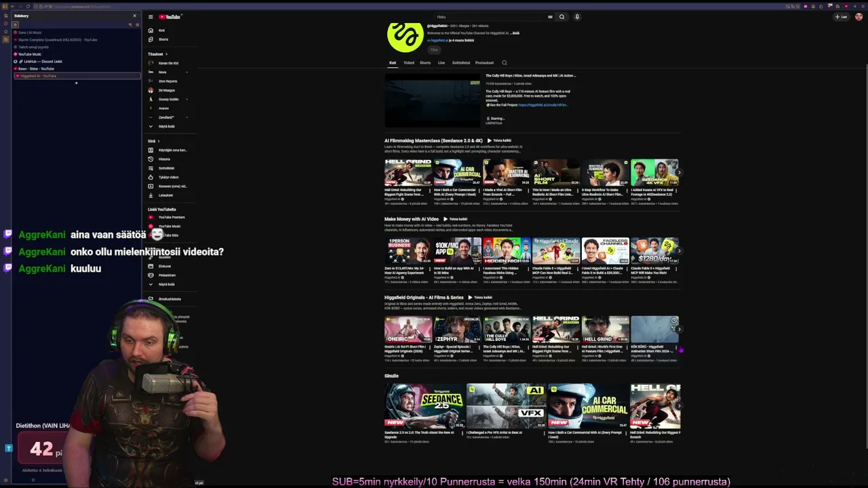Viewport: 868px width, 488px height.
Task: Switch to the Postaukset channel tab
Action: [x=485, y=63]
